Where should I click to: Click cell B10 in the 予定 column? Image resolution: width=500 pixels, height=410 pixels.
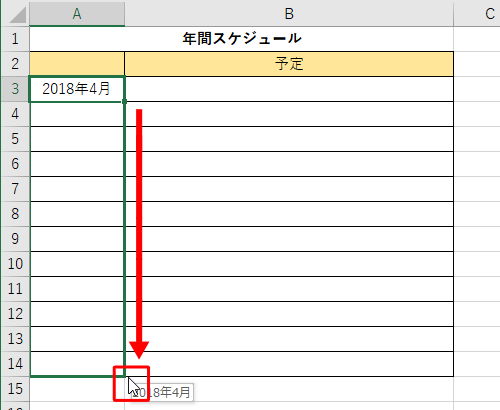pyautogui.click(x=289, y=264)
